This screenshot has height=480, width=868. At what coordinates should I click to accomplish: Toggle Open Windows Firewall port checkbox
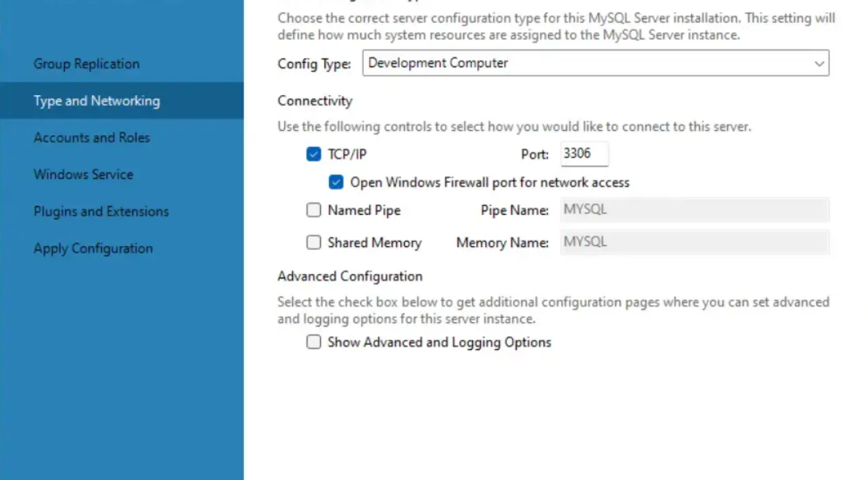click(335, 182)
